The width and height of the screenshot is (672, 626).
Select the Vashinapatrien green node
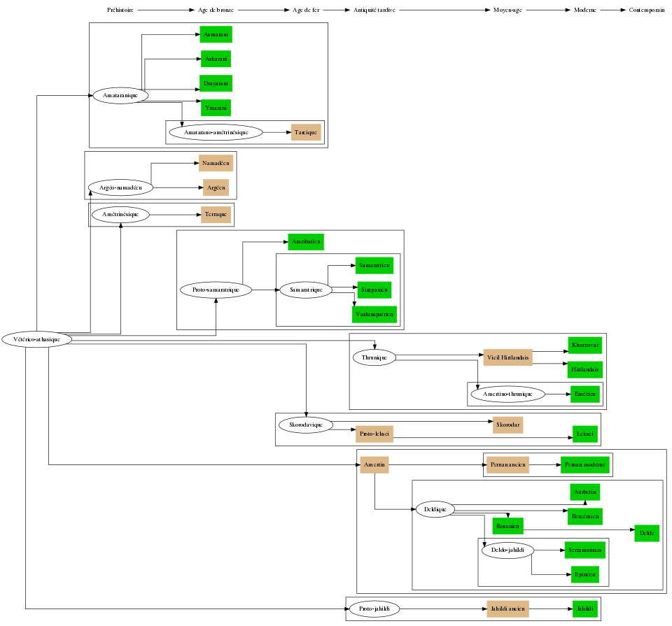[x=374, y=315]
